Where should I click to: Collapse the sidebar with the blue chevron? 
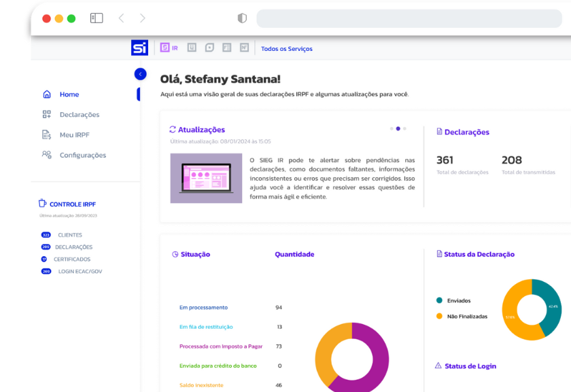(140, 74)
